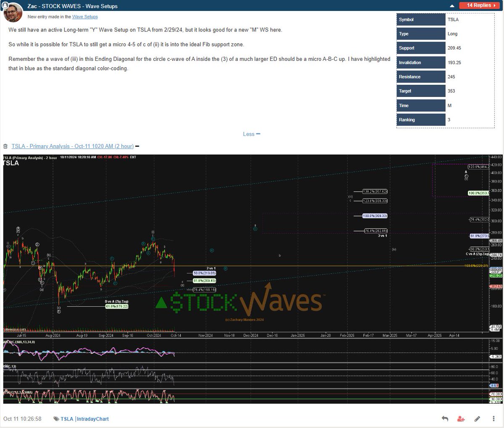Click the 123.6% (338.33) Fib label on chart
The height and width of the screenshot is (428, 504).
[x=375, y=201]
